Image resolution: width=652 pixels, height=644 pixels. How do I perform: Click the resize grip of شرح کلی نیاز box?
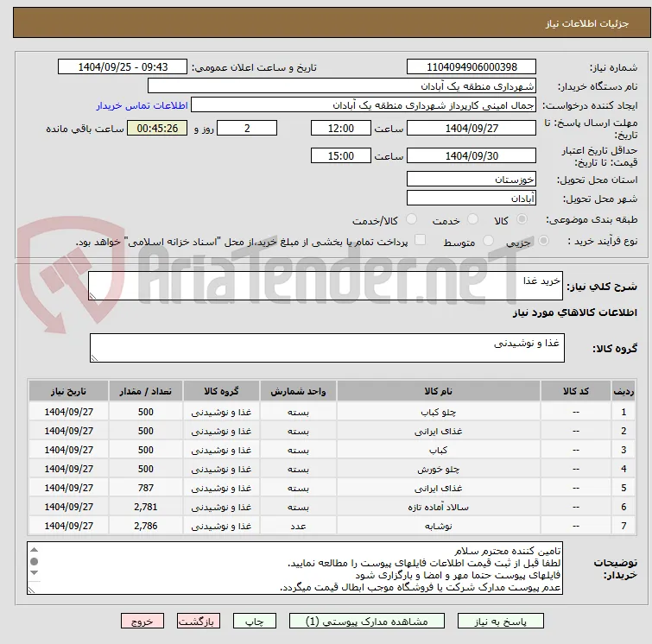92,295
